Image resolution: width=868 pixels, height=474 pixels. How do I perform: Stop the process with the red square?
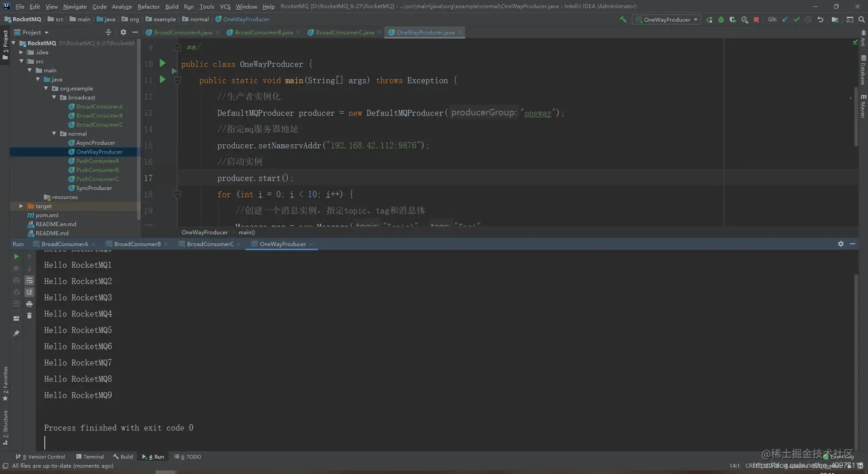(757, 20)
